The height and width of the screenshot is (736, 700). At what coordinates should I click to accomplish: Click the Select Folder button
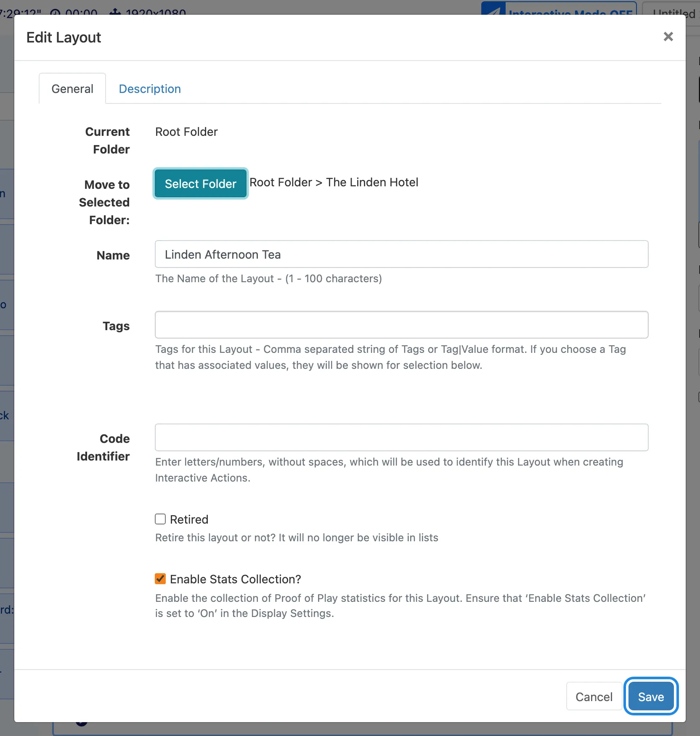tap(201, 184)
